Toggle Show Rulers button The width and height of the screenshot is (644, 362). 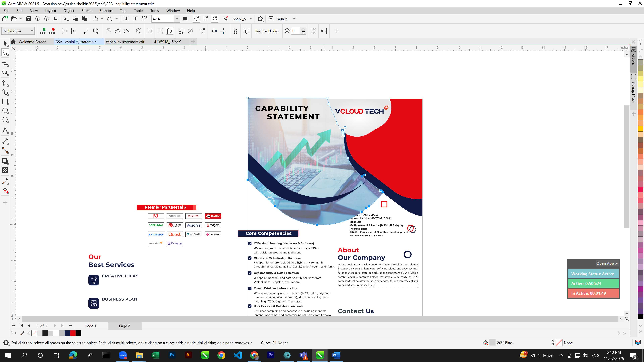click(x=196, y=19)
